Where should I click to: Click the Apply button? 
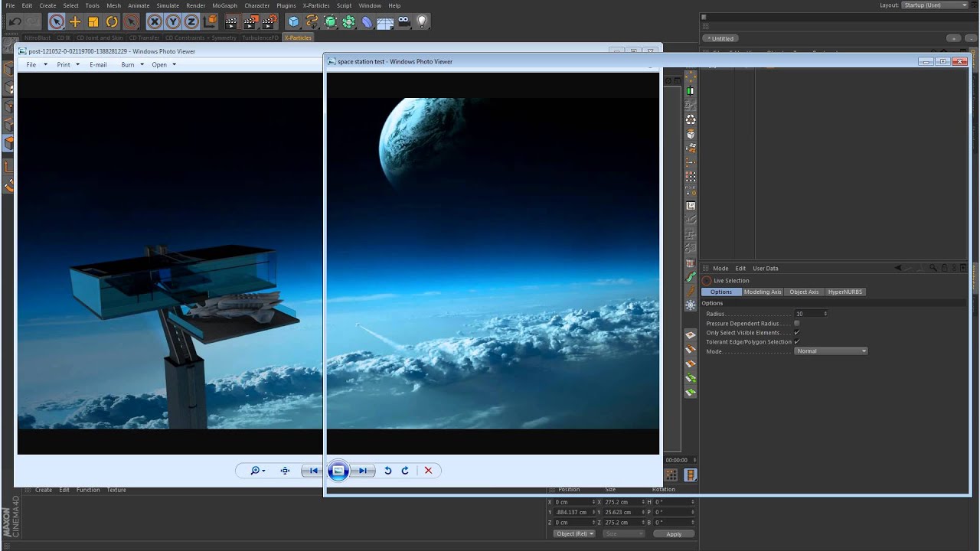point(674,533)
